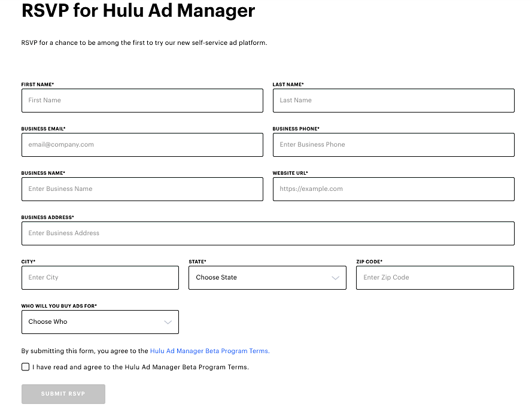Click the ZIP CODE label

369,262
